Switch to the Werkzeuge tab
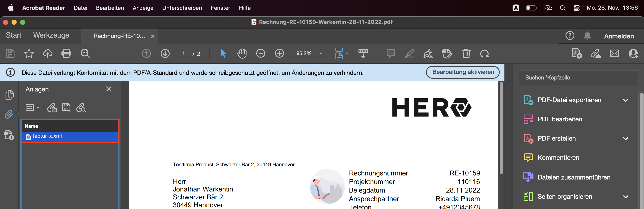Image resolution: width=644 pixels, height=209 pixels. coord(51,35)
